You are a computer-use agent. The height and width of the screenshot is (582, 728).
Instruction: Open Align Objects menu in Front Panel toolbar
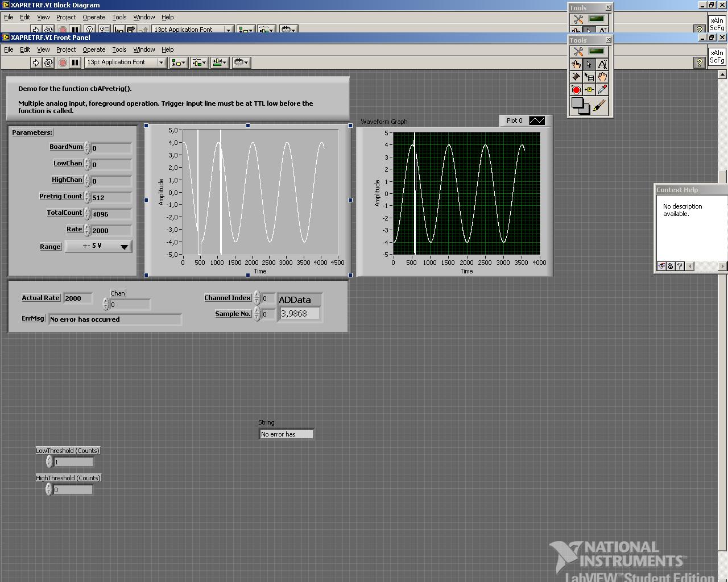179,63
